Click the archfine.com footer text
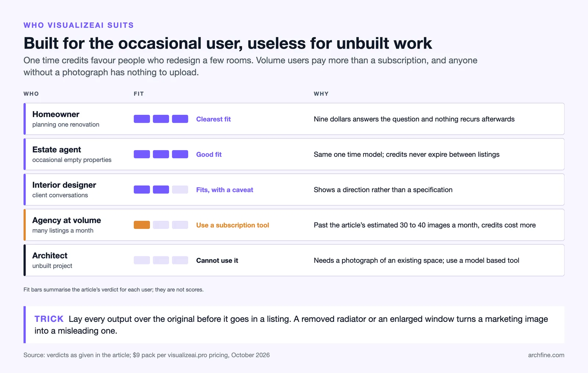Viewport: 588px width, 373px height. point(546,355)
